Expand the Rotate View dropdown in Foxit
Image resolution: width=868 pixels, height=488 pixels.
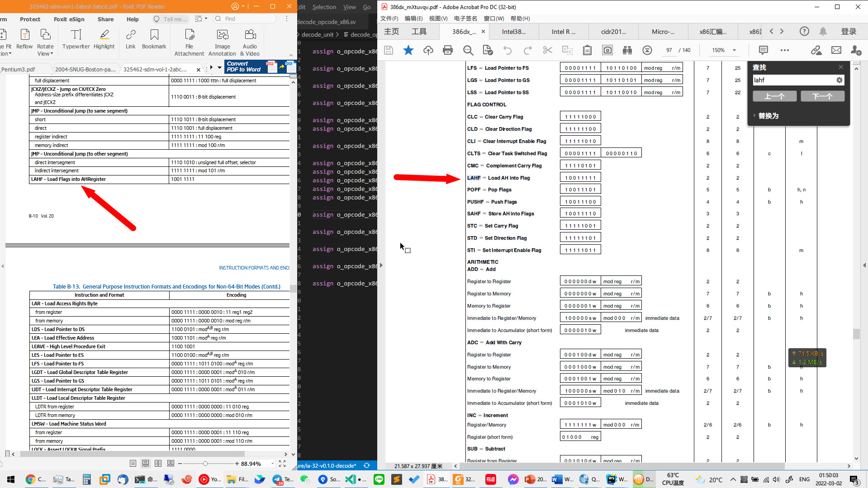pos(52,54)
